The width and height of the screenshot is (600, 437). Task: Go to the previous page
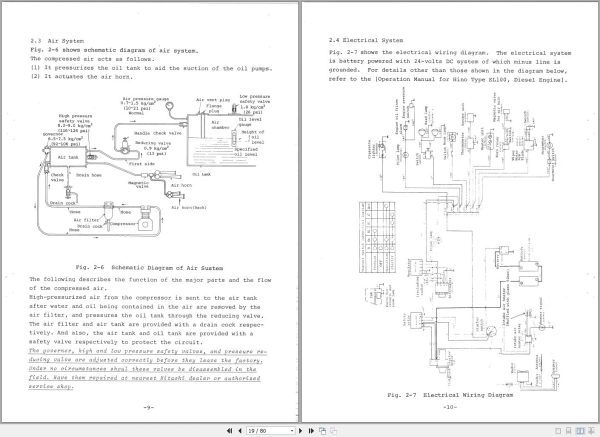coord(240,431)
